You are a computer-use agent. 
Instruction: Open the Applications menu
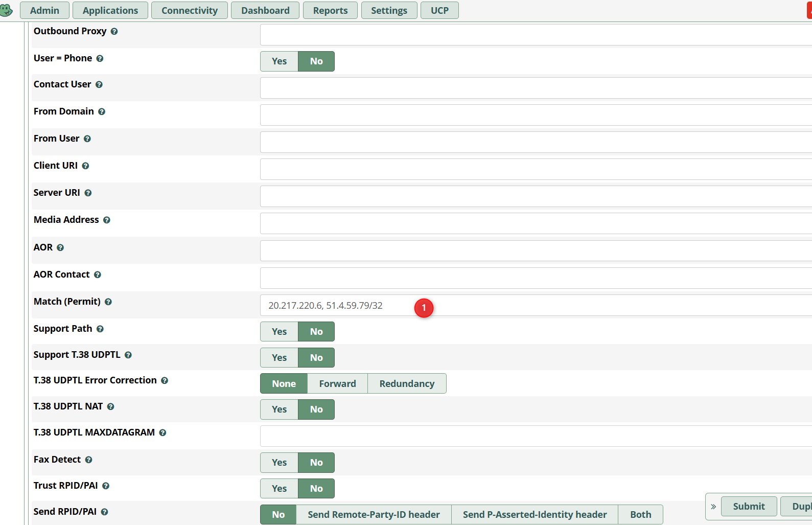(x=110, y=10)
